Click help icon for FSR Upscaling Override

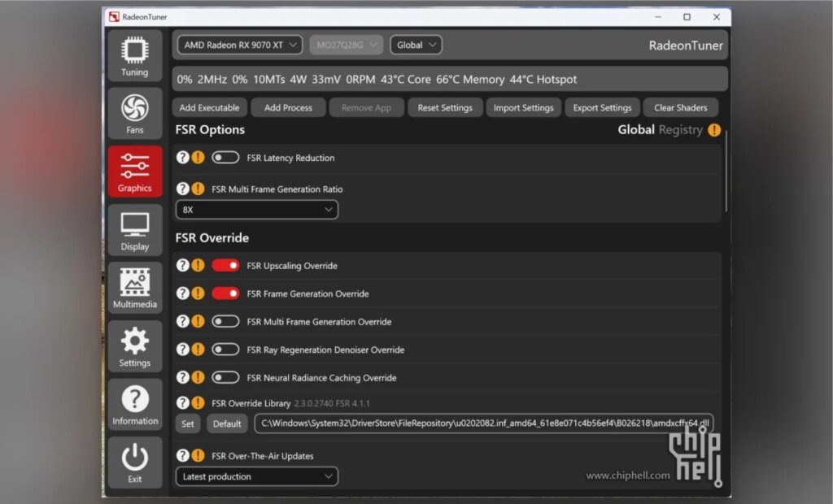click(183, 265)
